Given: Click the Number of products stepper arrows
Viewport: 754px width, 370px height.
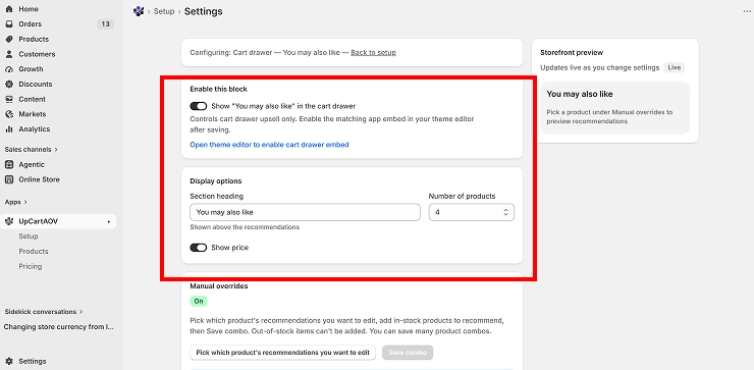Looking at the screenshot, I should click(x=506, y=212).
